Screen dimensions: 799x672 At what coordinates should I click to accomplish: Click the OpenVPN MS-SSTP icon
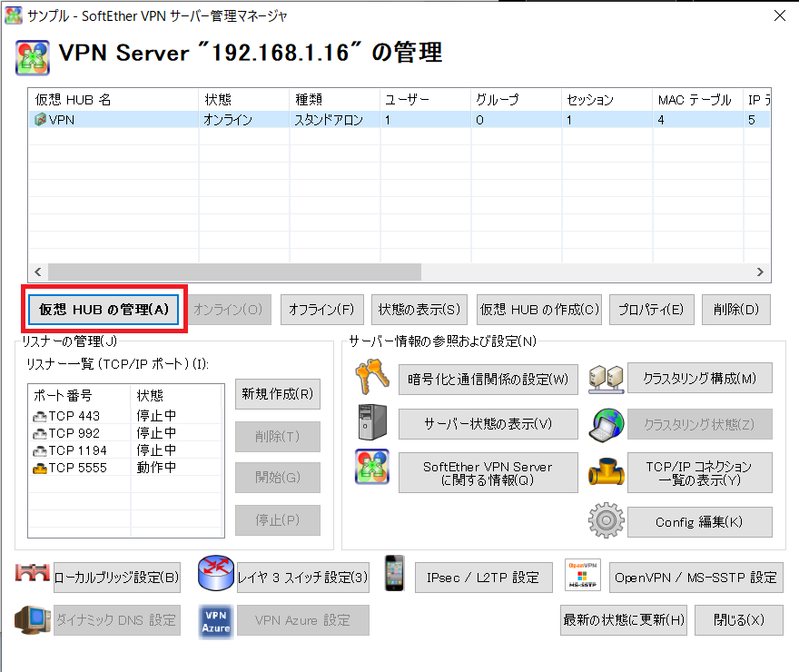(583, 575)
